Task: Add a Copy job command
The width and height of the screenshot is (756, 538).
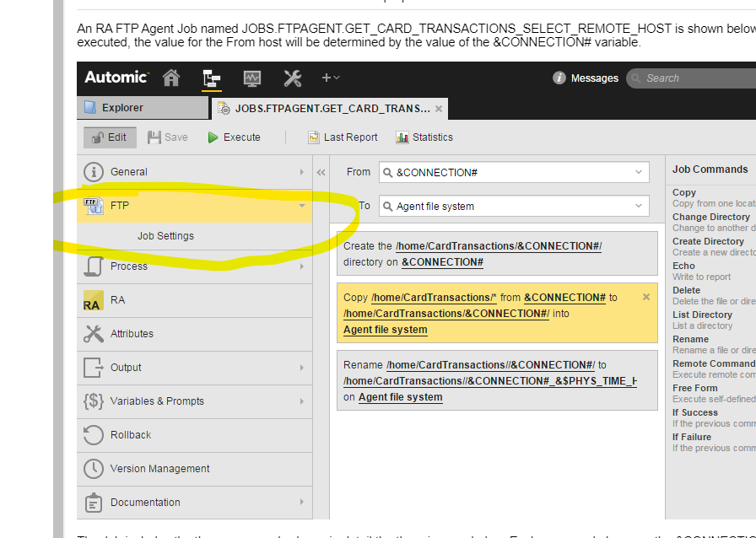Action: pos(683,192)
